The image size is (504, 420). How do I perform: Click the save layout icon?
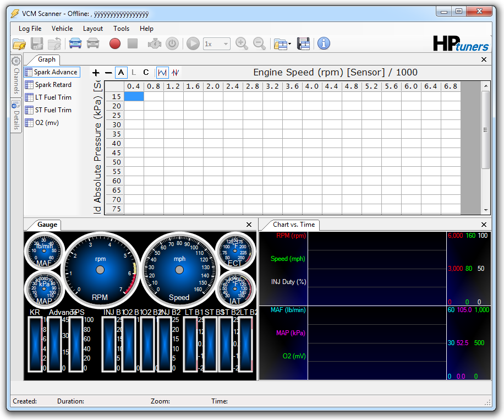click(x=303, y=43)
